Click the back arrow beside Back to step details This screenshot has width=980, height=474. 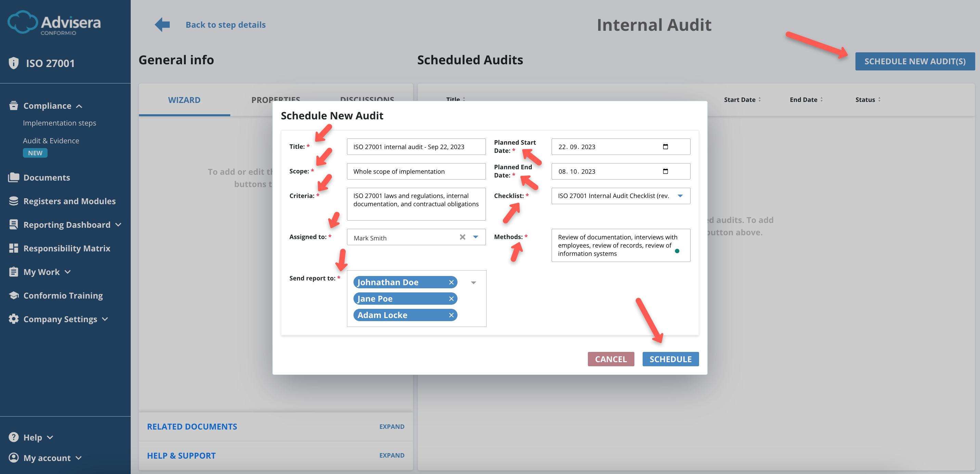[162, 24]
